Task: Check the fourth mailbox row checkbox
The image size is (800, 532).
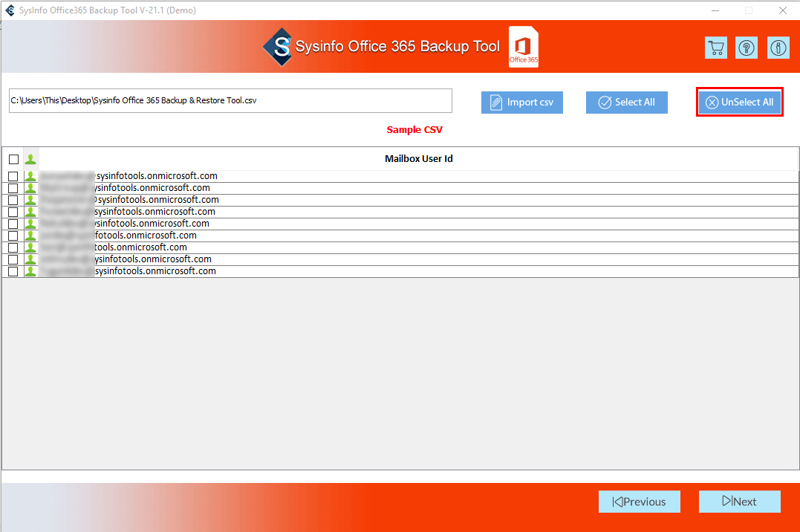Action: pyautogui.click(x=13, y=212)
